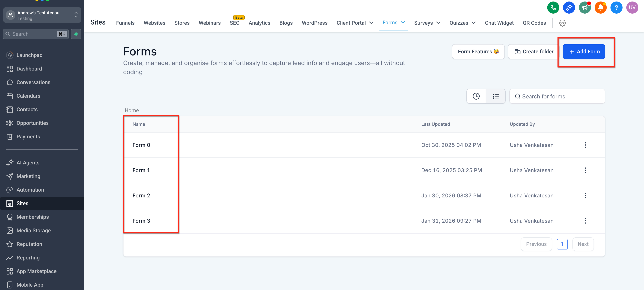Open the orange bell notifications
Screen dimensions: 644x290
[600, 8]
